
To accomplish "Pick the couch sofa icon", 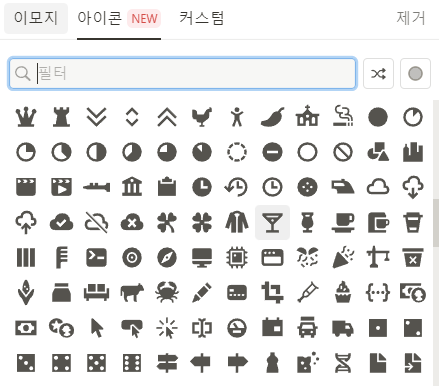I will [x=97, y=293].
